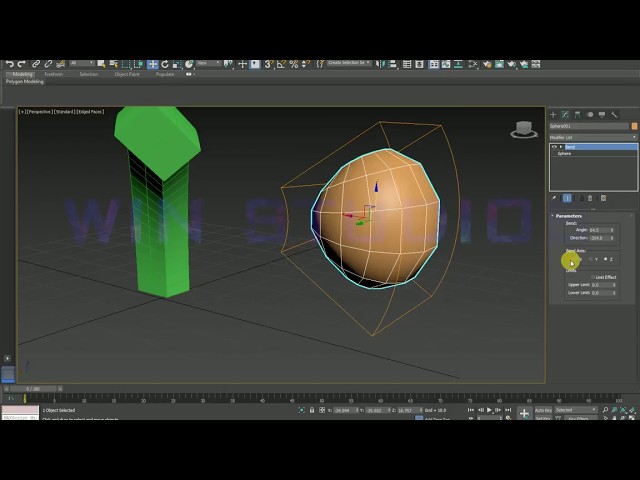Switch to Display command panel tab
This screenshot has height=480, width=640.
(x=602, y=115)
